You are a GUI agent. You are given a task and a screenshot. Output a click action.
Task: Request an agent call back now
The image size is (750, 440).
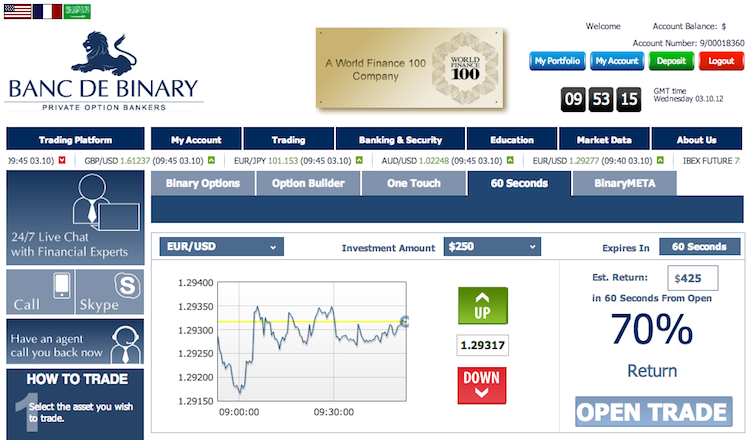coord(75,342)
